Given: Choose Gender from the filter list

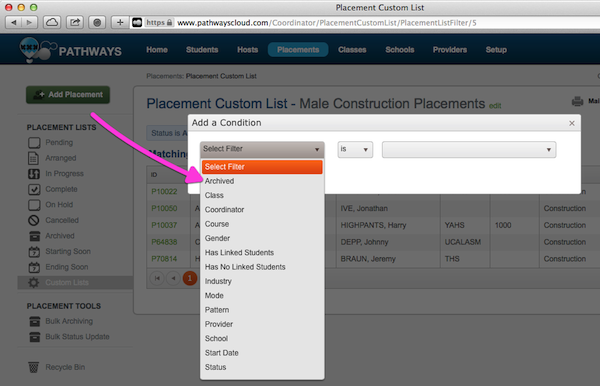Looking at the screenshot, I should coord(262,238).
